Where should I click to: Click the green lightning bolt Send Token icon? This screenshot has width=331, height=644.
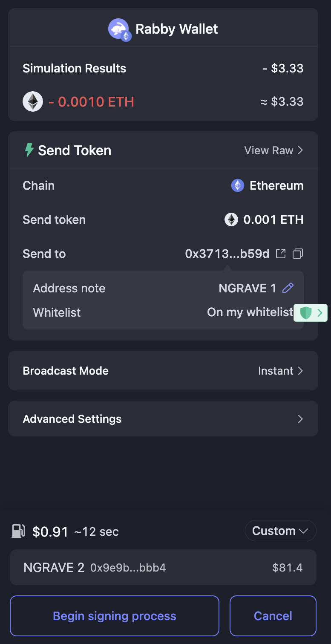[x=29, y=150]
